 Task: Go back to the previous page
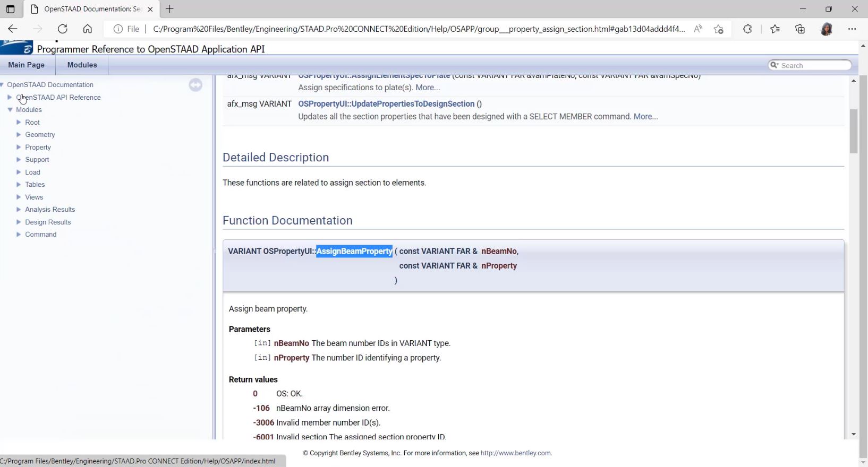[x=13, y=29]
